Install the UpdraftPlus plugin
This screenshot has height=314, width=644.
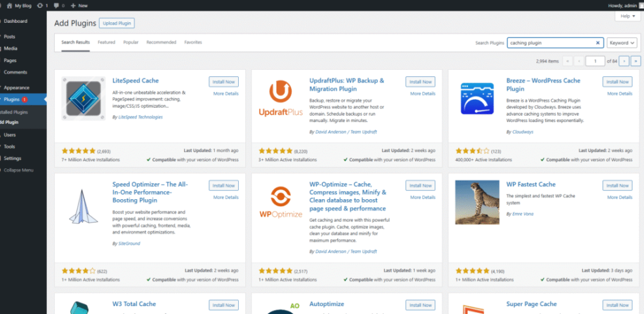(421, 82)
